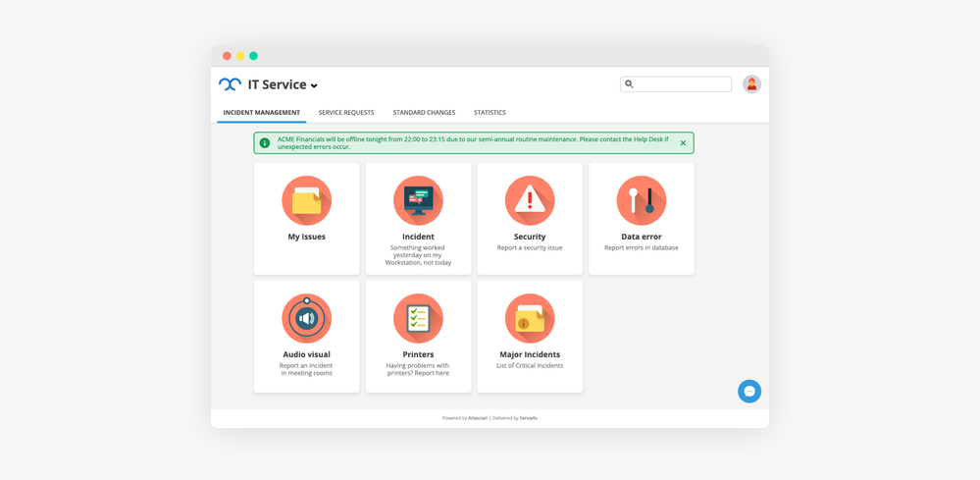Viewport: 980px width, 480px height.
Task: Open the Audio visual title link
Action: (306, 354)
